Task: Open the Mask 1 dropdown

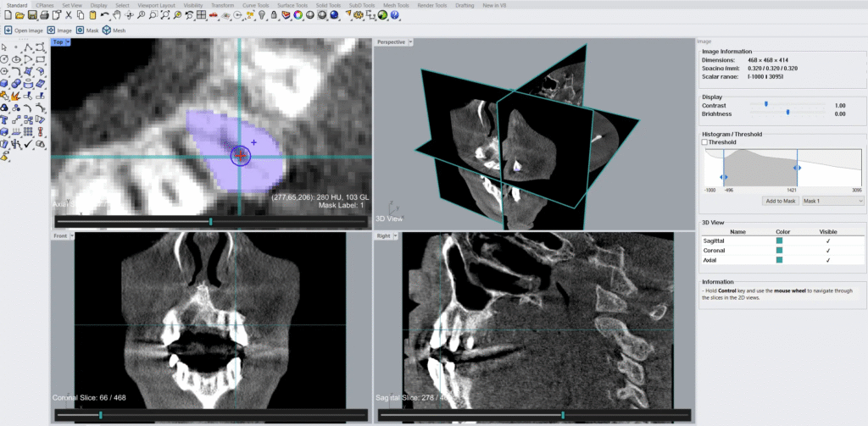Action: click(832, 202)
